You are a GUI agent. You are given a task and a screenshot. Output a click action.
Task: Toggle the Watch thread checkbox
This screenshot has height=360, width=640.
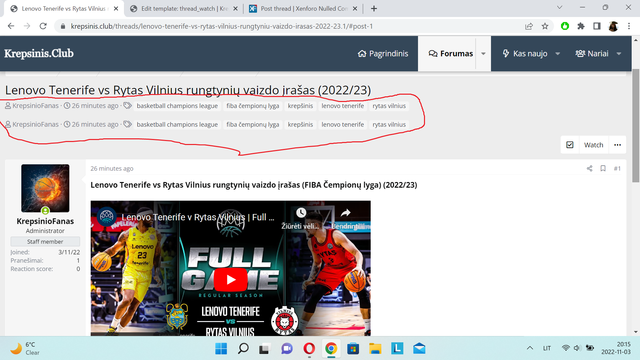pos(570,145)
